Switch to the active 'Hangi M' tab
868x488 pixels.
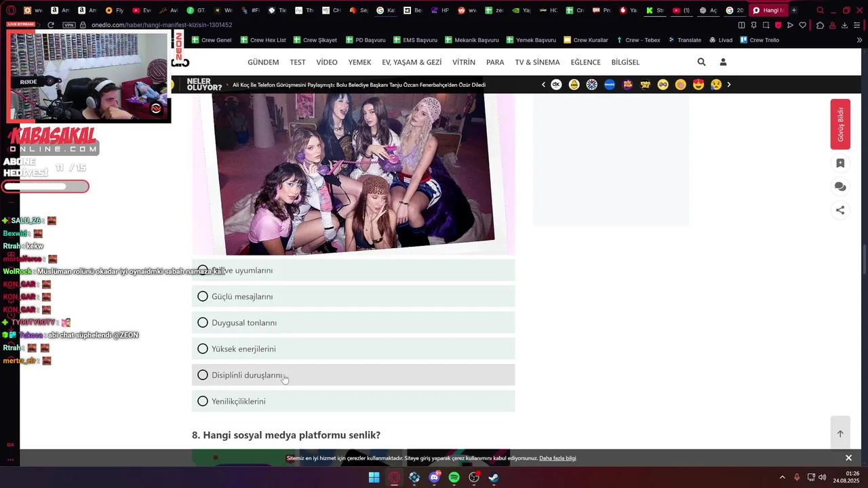[768, 10]
